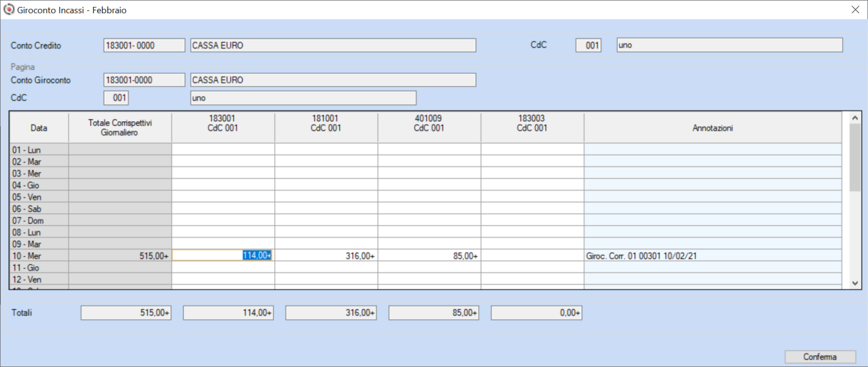Click the Totali 0,00+ field

pyautogui.click(x=536, y=313)
